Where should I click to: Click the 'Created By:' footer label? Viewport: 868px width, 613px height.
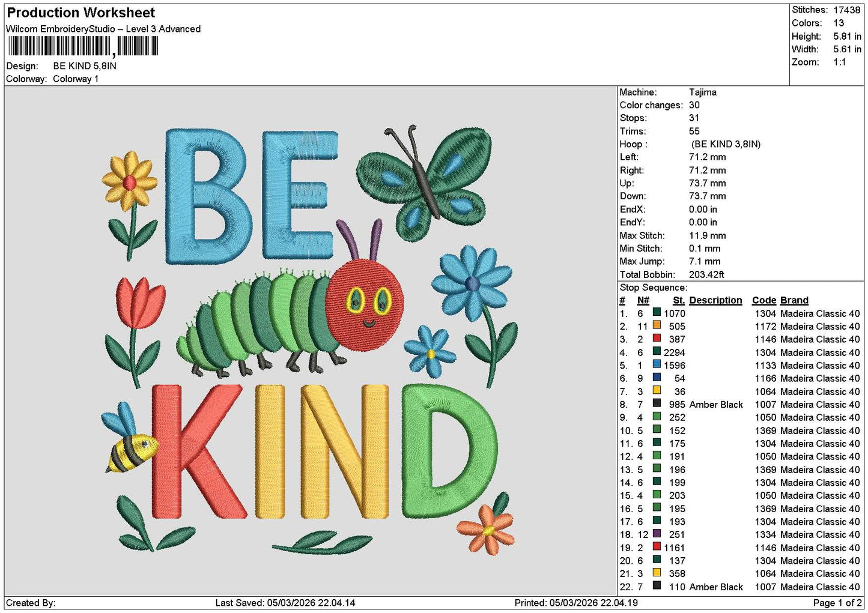pos(31,603)
